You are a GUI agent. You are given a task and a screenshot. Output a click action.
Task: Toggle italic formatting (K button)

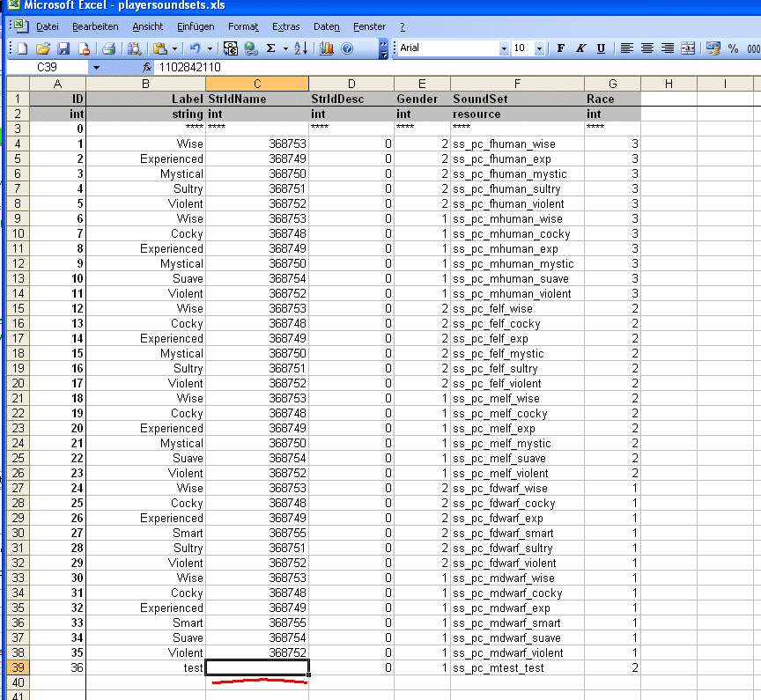tap(580, 48)
